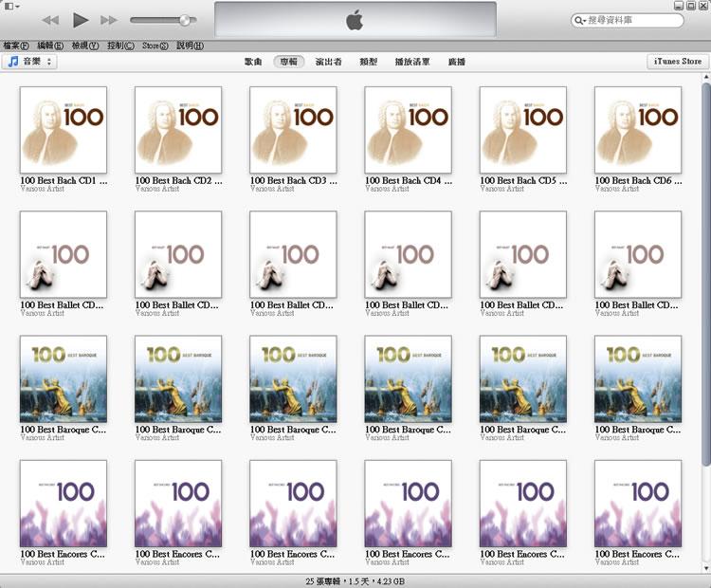Open the 類型 tab
Screen dimensions: 711x588
368,62
